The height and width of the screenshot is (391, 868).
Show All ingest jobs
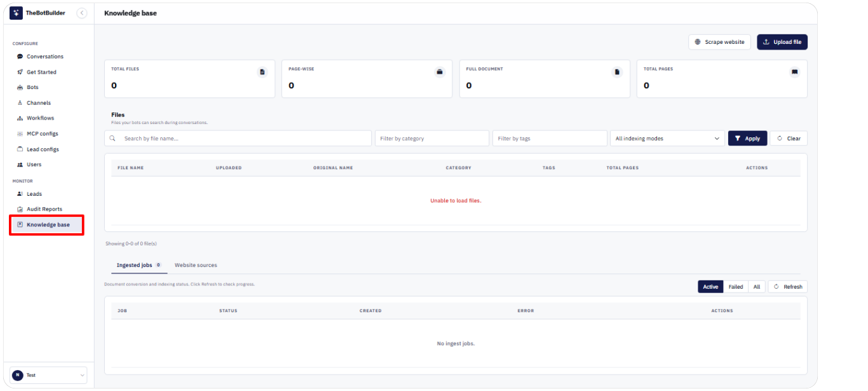tap(757, 287)
